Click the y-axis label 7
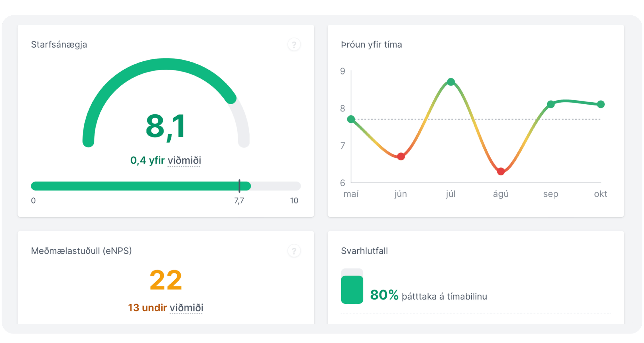Screen dimensions: 644x343 [x=342, y=146]
